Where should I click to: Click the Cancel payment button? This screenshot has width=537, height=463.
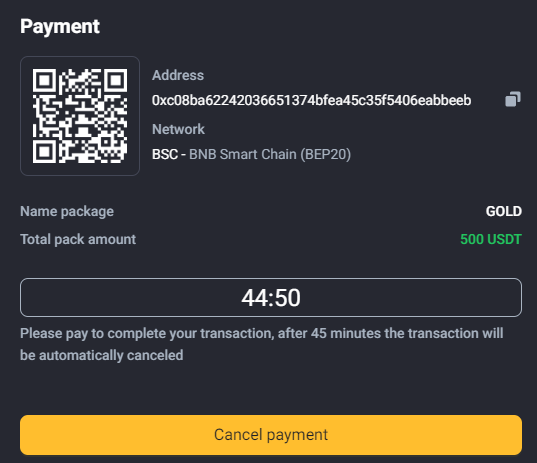coord(271,435)
